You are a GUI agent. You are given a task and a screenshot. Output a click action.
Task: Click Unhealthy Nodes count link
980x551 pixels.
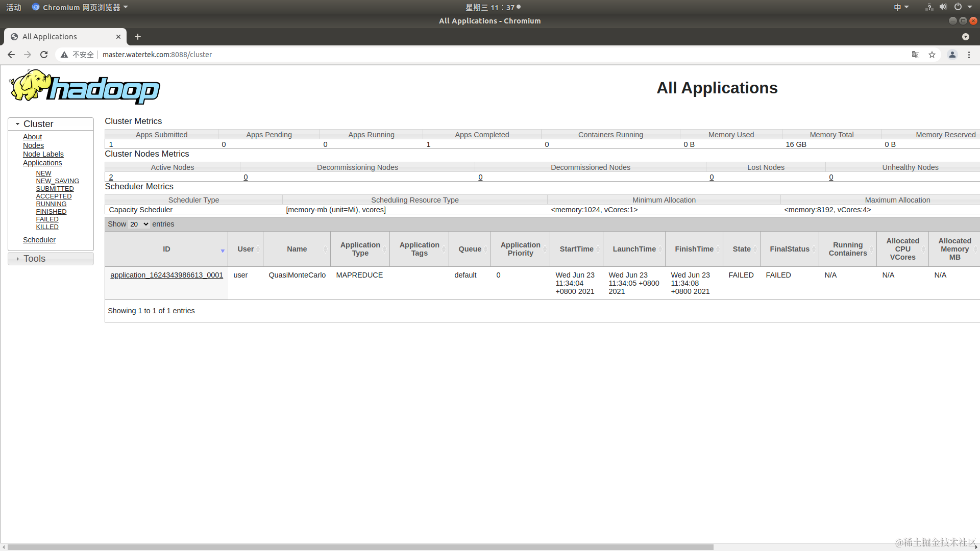(x=831, y=177)
